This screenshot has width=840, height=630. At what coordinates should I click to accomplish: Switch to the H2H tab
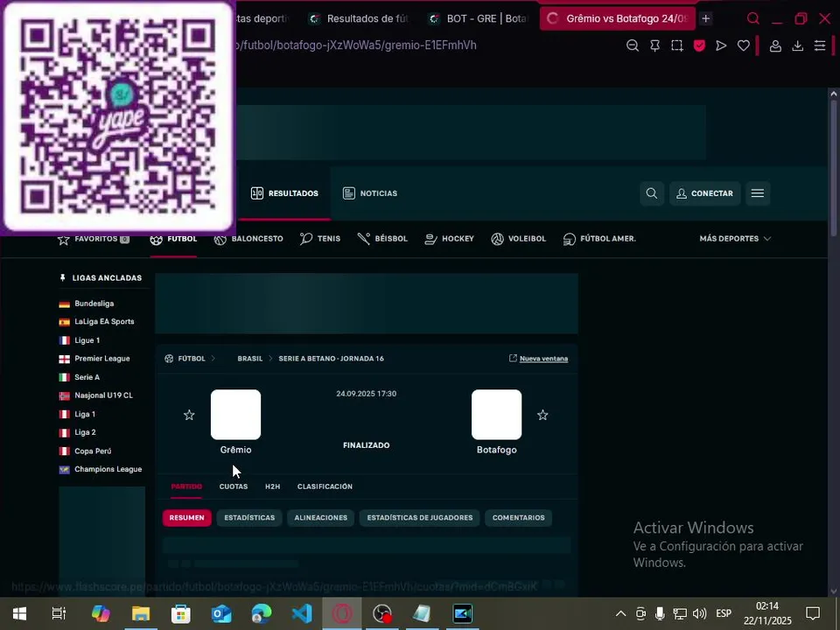pos(273,487)
